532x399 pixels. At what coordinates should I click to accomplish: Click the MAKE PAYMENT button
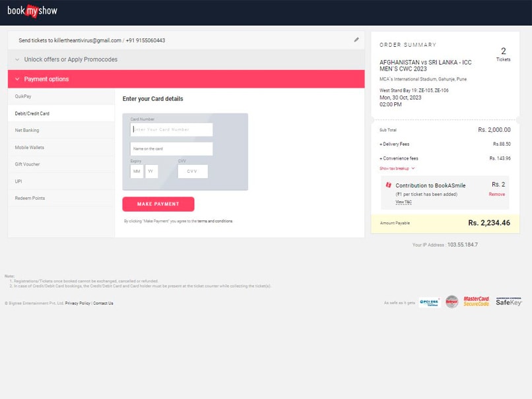pos(158,204)
